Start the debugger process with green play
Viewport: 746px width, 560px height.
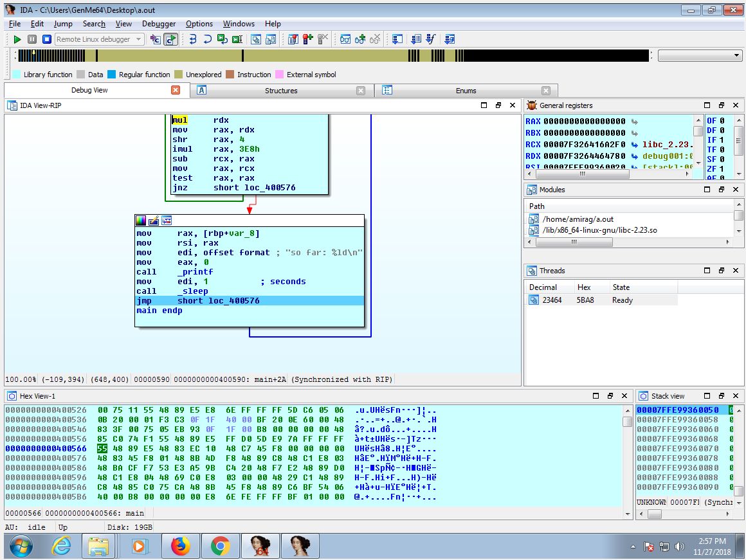click(x=17, y=39)
